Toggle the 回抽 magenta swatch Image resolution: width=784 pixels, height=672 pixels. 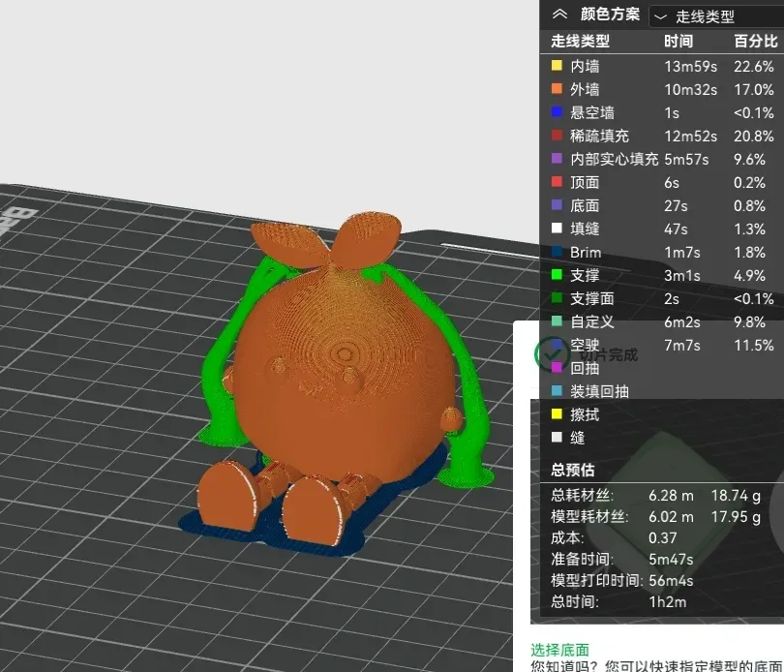557,367
